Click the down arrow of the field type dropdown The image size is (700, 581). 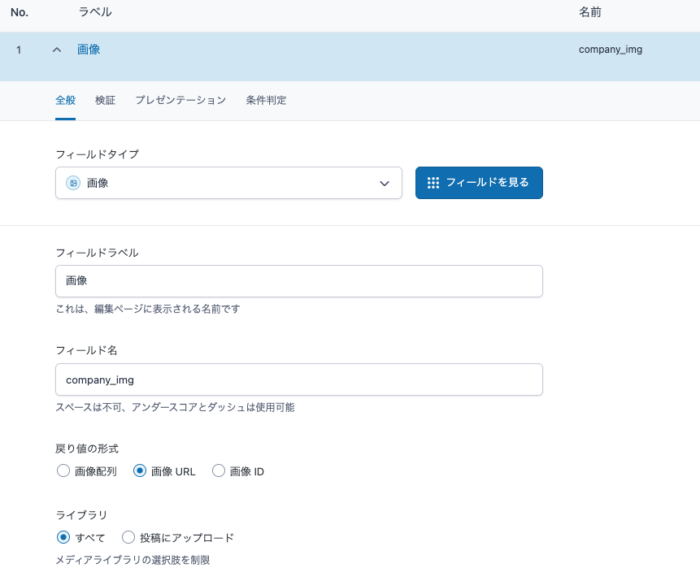click(385, 183)
